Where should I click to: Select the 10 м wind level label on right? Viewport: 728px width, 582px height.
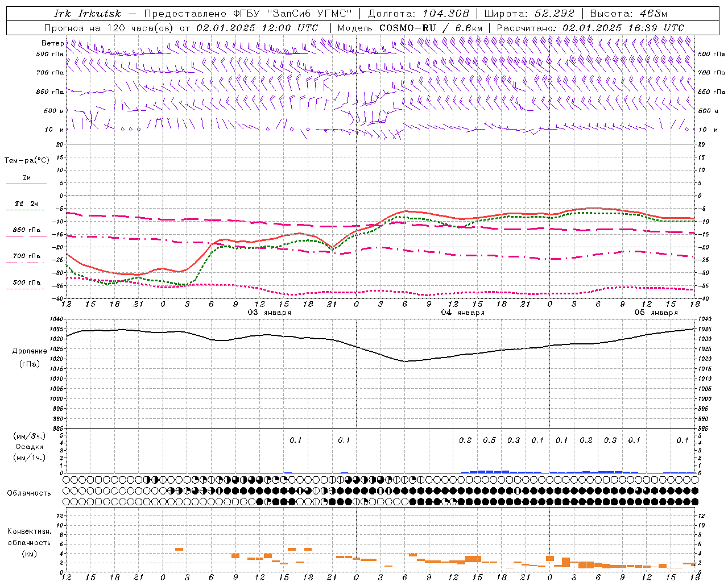tap(708, 130)
